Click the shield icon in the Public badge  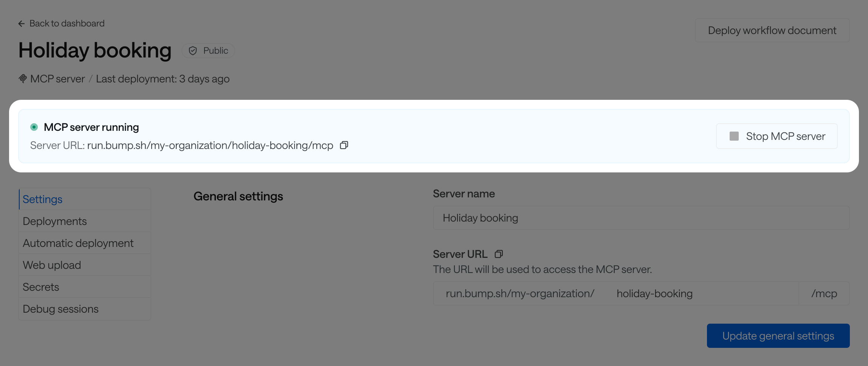[x=193, y=50]
